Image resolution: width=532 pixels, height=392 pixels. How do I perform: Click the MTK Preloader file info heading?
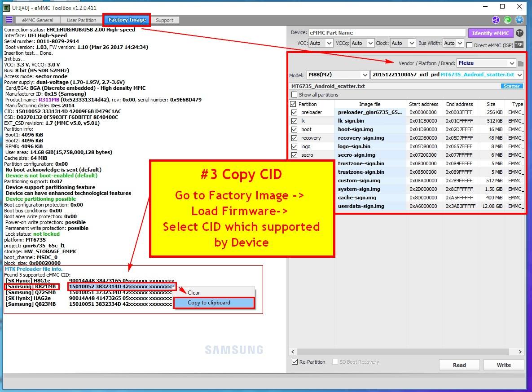click(33, 269)
